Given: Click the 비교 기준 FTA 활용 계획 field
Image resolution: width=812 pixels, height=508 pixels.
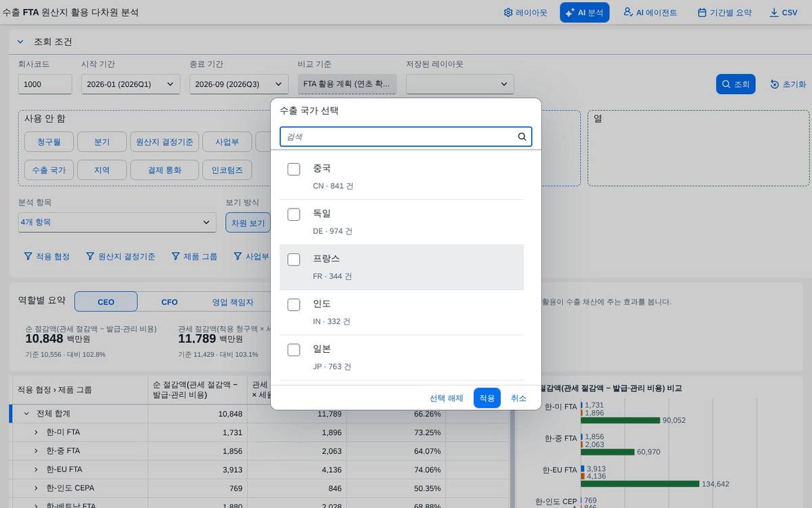Looking at the screenshot, I should click(x=347, y=84).
